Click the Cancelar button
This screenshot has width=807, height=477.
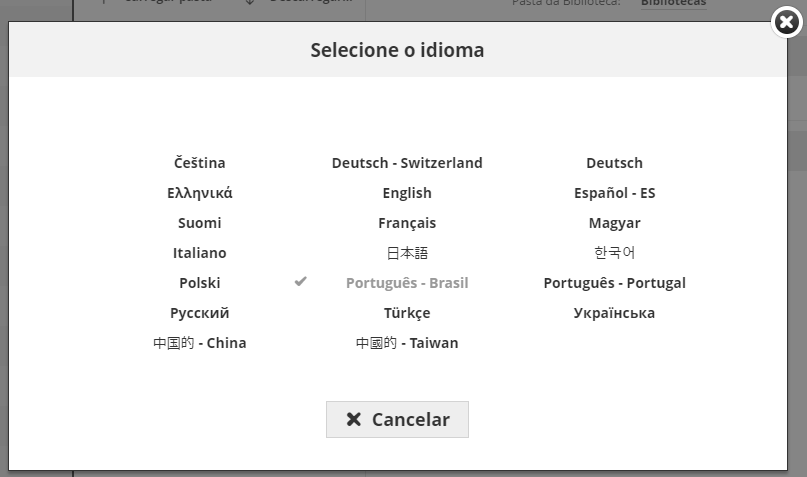coord(397,420)
